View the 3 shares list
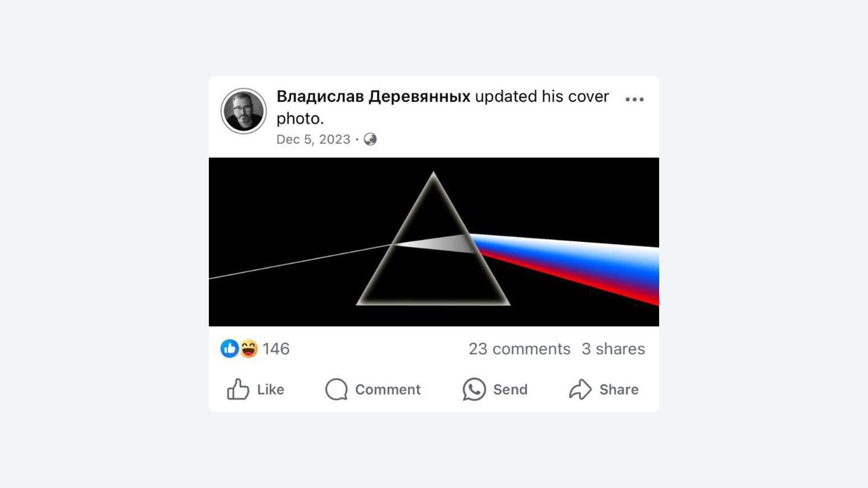Screen dimensions: 868x488 point(613,349)
